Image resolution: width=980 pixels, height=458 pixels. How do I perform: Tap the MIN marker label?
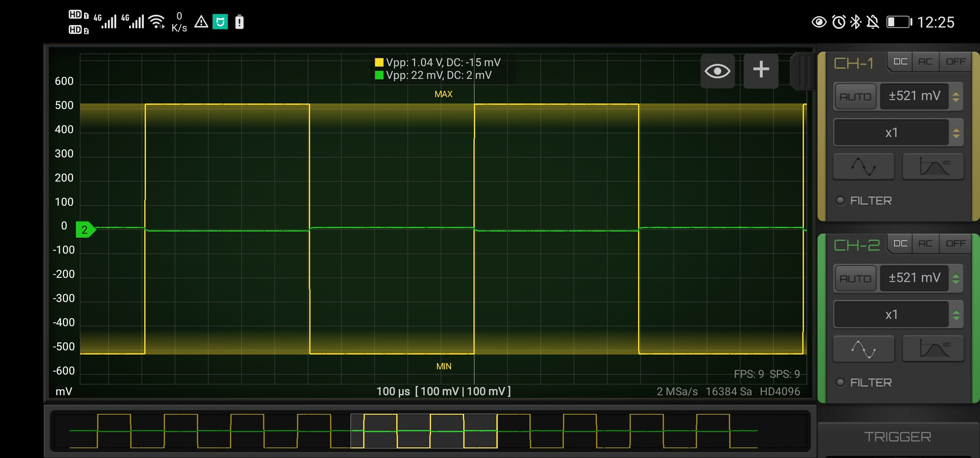coord(444,366)
